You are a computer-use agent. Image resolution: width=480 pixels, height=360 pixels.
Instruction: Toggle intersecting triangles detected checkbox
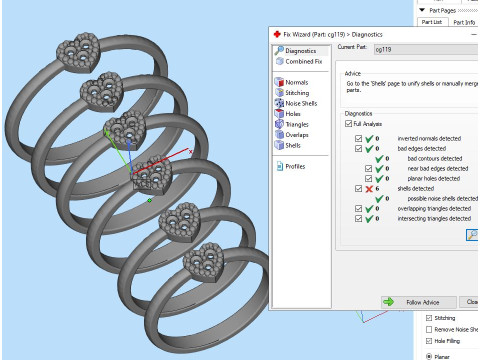click(358, 218)
